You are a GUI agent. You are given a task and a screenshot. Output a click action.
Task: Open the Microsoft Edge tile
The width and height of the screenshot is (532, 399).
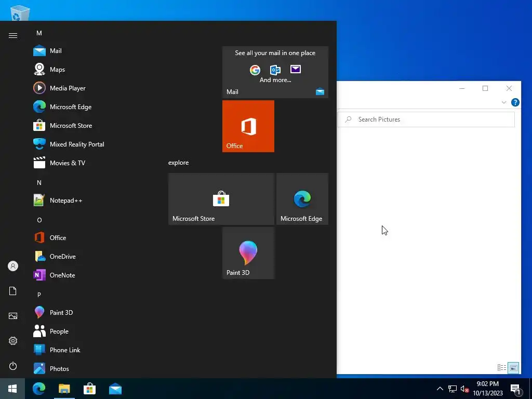[302, 199]
